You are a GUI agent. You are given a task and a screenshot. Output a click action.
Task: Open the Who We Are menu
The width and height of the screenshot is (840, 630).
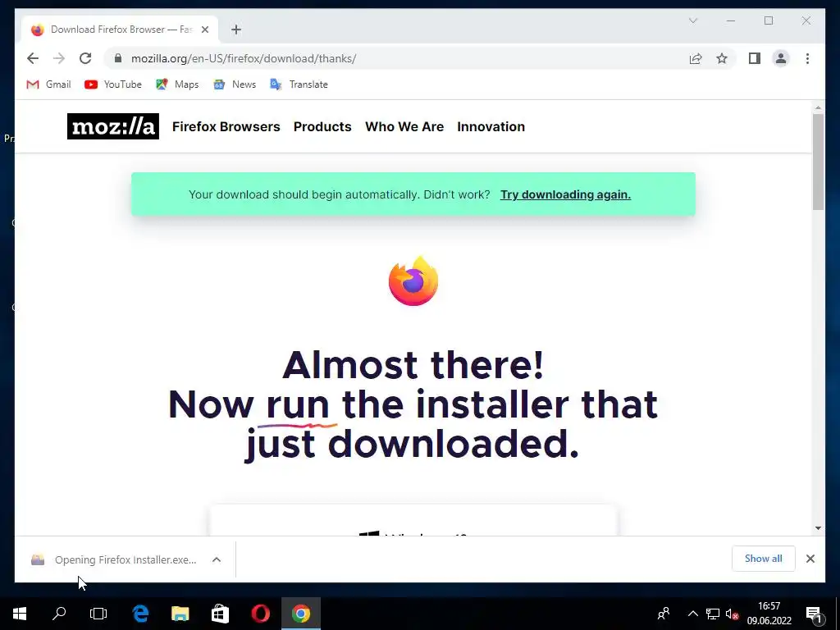point(404,126)
